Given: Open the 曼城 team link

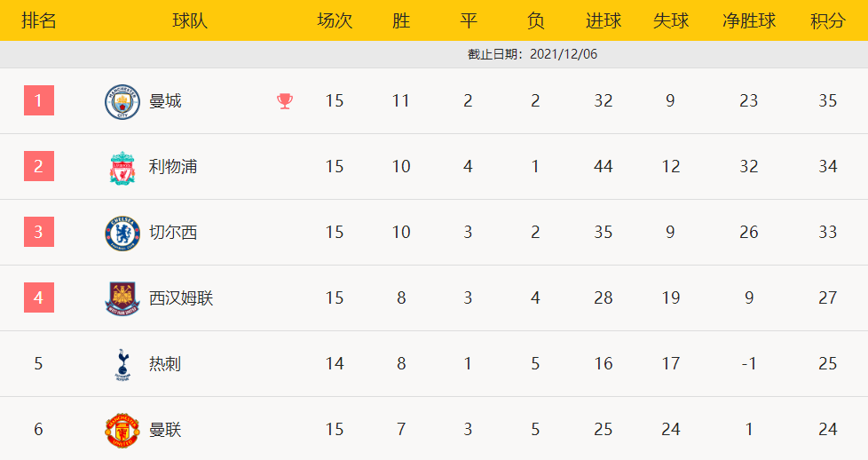Looking at the screenshot, I should point(165,101).
